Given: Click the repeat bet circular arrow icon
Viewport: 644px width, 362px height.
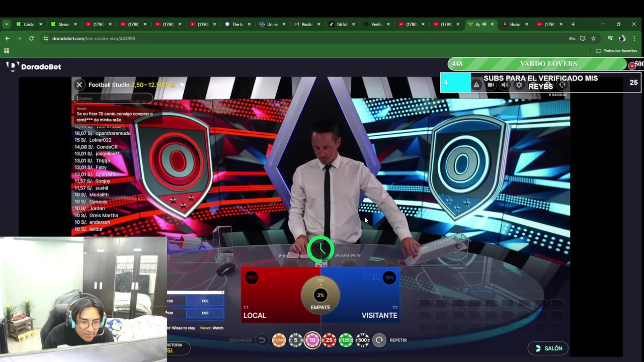Looking at the screenshot, I should coord(379,340).
